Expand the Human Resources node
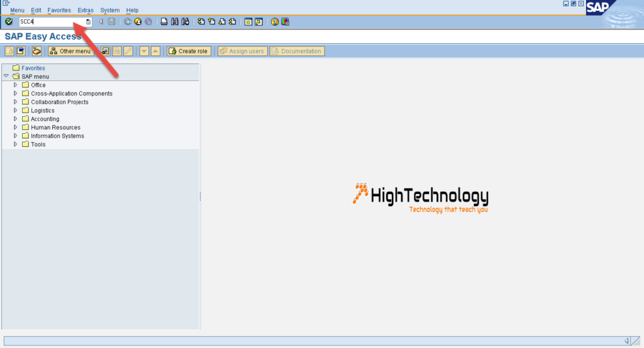Image resolution: width=644 pixels, height=348 pixels. [16, 128]
